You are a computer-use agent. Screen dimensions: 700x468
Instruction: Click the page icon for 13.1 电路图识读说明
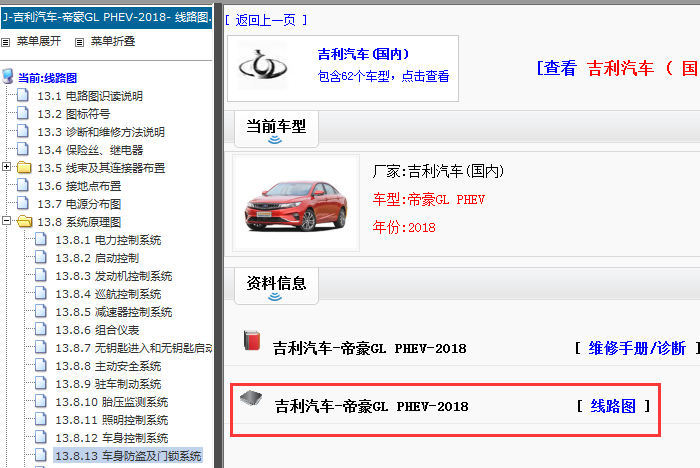pos(23,95)
